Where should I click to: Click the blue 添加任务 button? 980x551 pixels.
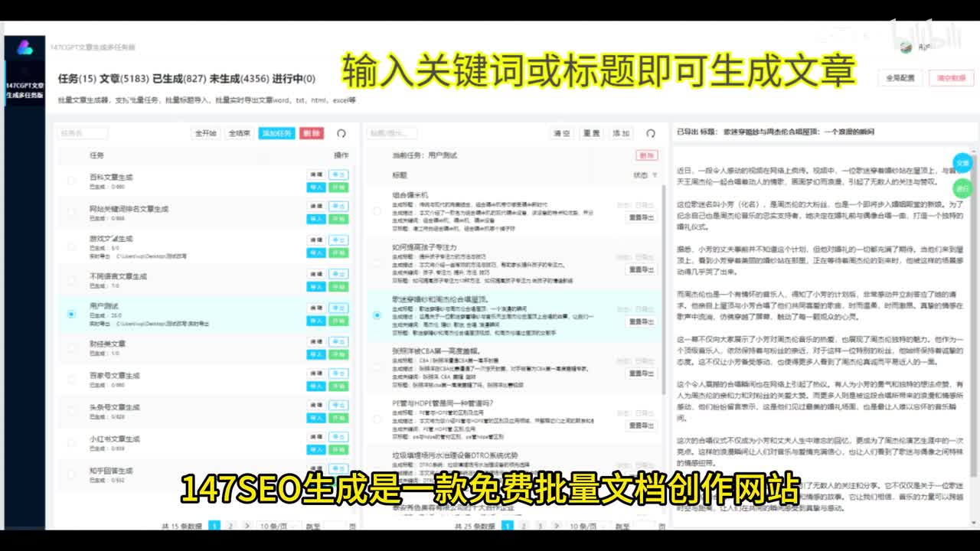click(276, 133)
